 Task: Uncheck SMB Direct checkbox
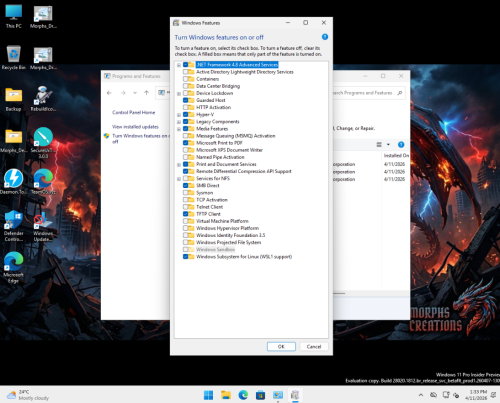click(x=186, y=185)
